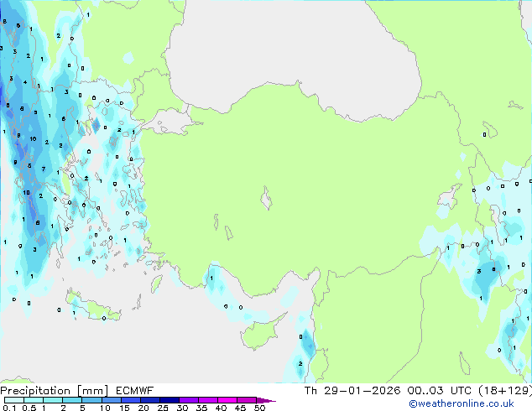
Task: Open the weatheronline.co.uk copyright link
Action: tap(462, 403)
